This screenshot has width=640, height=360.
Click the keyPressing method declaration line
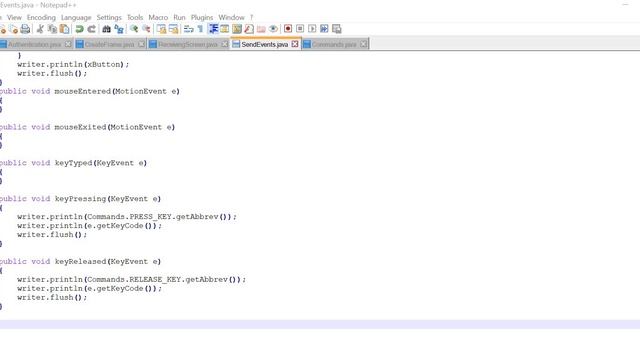tap(80, 199)
